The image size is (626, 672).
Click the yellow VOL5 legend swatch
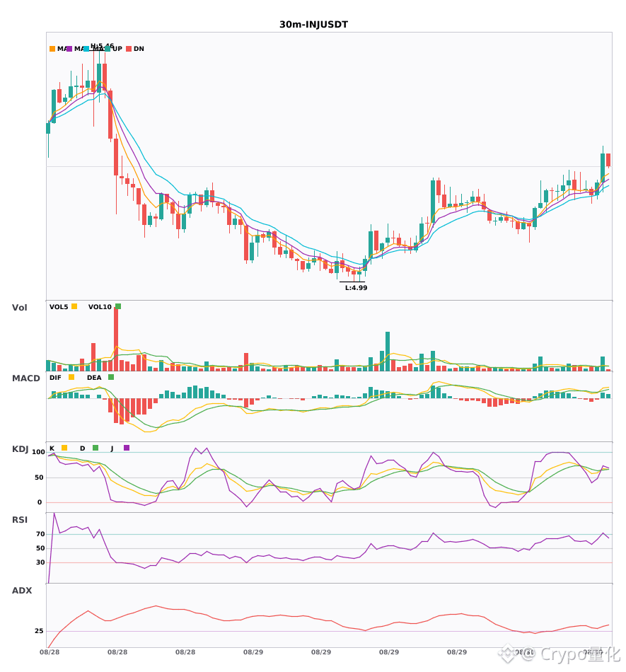pyautogui.click(x=74, y=306)
